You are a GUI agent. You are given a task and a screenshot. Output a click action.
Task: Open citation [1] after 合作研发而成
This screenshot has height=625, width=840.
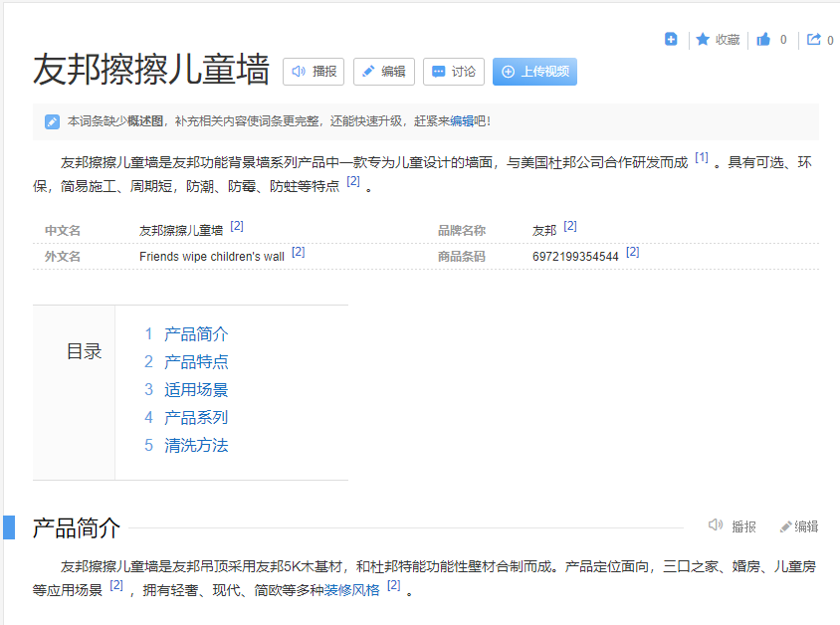[702, 158]
